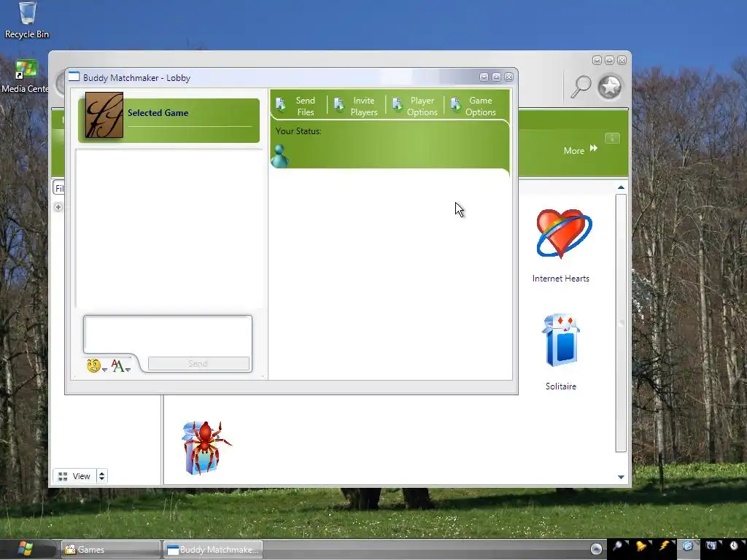Click the magnifier icon in system tray
Screen dimensions: 747x560
pos(618,545)
